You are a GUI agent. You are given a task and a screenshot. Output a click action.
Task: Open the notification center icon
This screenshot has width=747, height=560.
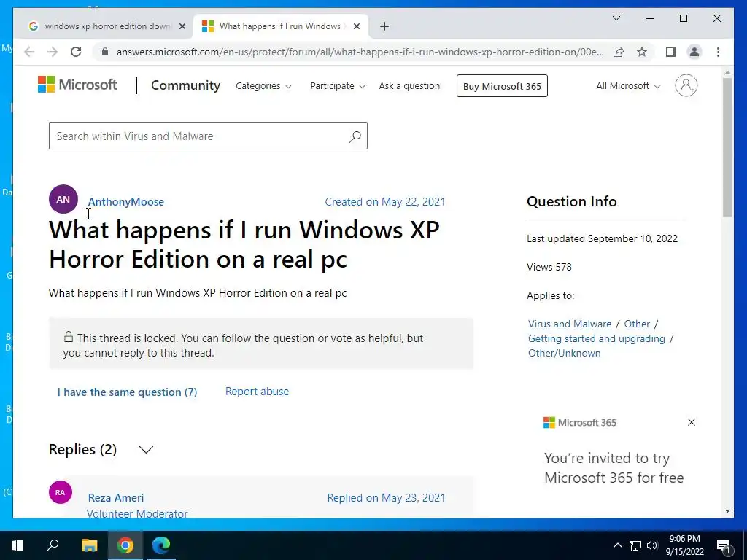(x=724, y=545)
